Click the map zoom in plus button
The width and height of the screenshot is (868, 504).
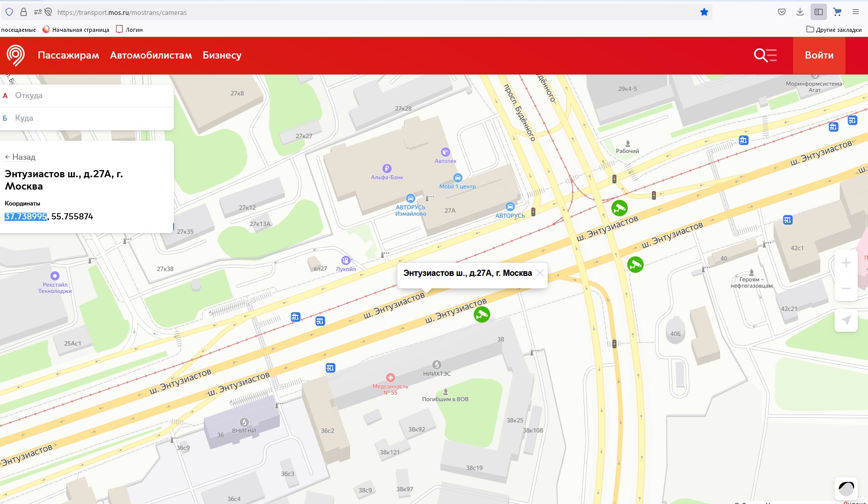[846, 263]
